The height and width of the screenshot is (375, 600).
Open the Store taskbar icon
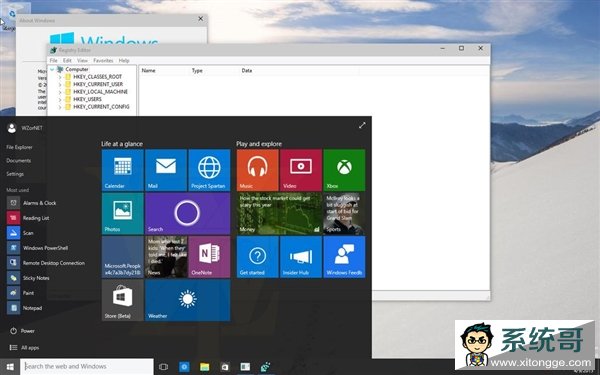coord(225,367)
